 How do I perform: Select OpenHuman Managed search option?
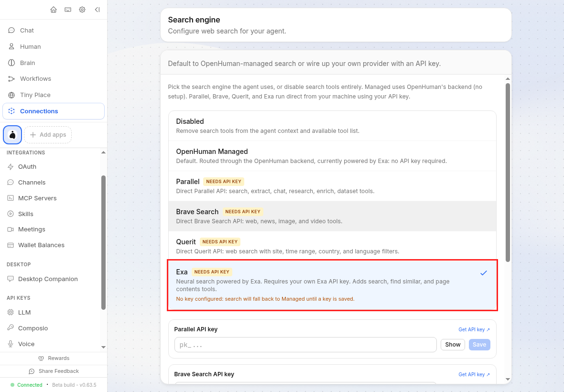click(332, 156)
